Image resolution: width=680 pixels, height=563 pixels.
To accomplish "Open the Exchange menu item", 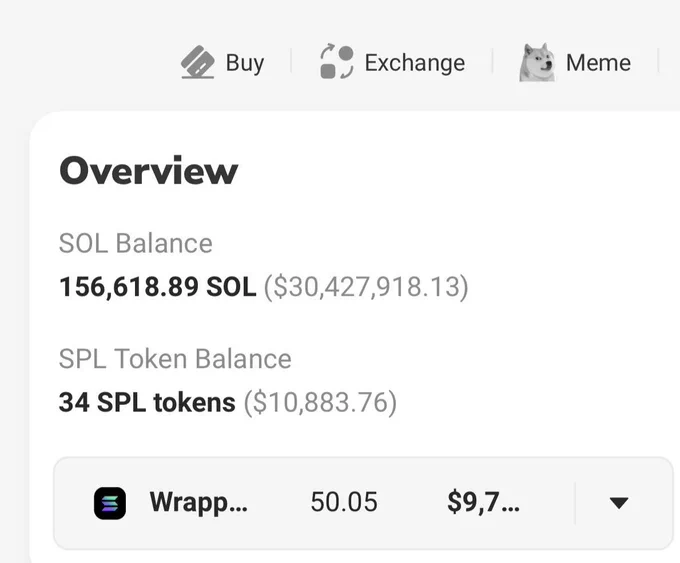I will [x=392, y=62].
